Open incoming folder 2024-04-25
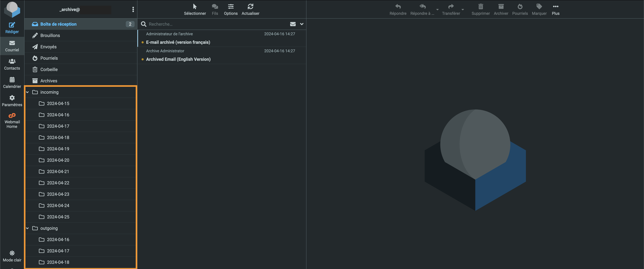This screenshot has width=644, height=269. 81,217
